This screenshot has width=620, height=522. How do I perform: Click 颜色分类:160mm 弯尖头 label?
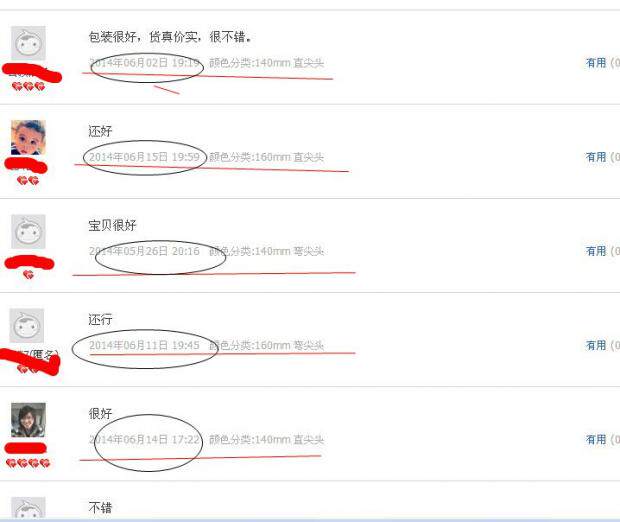click(x=267, y=345)
